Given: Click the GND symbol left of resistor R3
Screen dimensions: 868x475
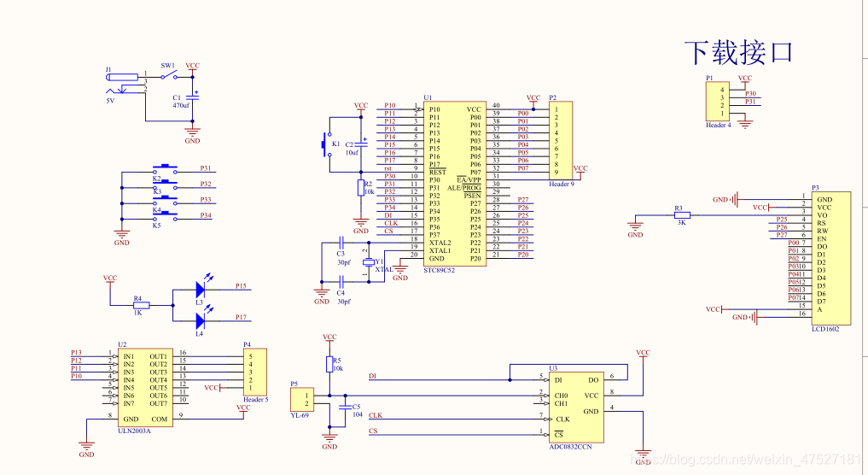Looking at the screenshot, I should click(x=635, y=229).
